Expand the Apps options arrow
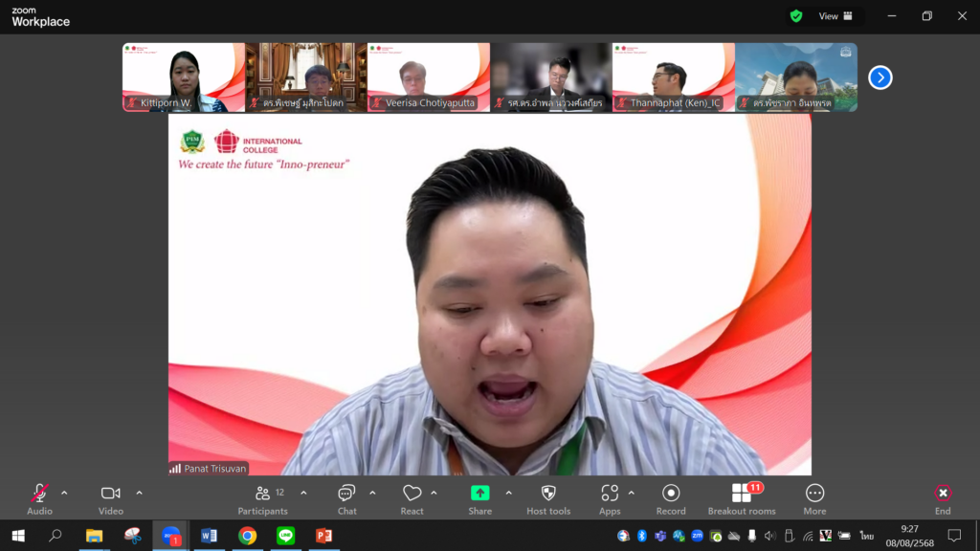Screen dimensions: 980x551 pyautogui.click(x=632, y=493)
